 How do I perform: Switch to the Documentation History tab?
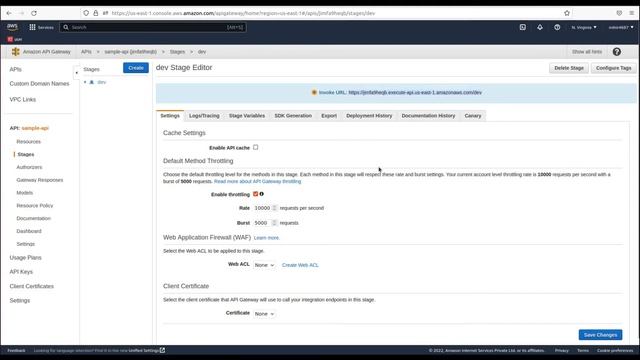[x=428, y=116]
